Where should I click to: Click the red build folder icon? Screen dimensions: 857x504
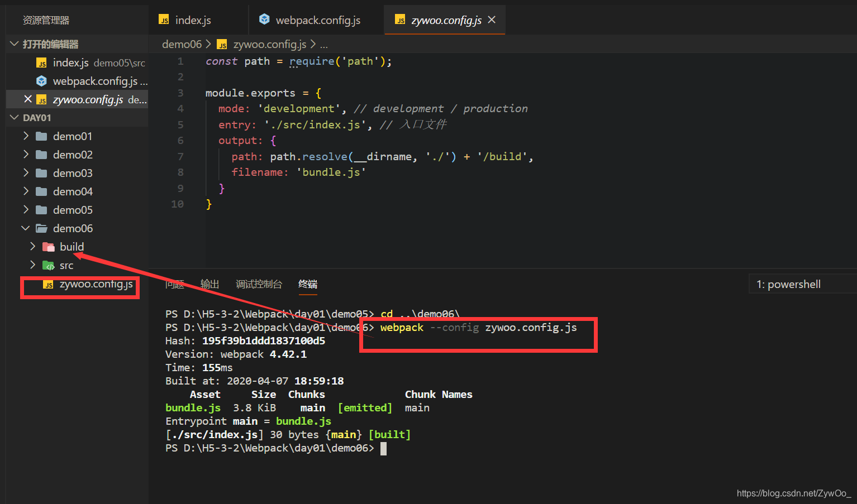tap(49, 247)
